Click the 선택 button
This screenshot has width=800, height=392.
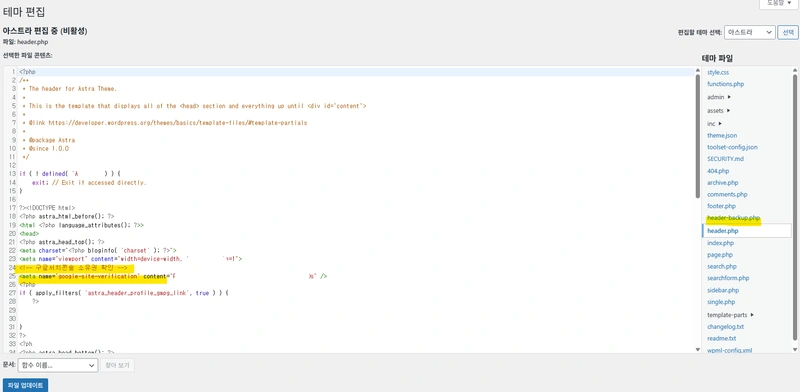(x=788, y=32)
